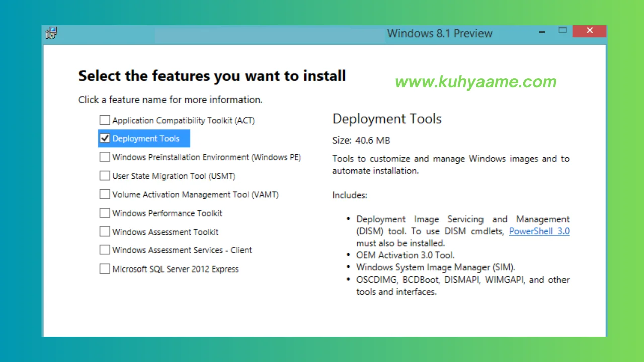The height and width of the screenshot is (362, 644).
Task: Check Windows Assessment Services - Client checkbox
Action: point(105,250)
